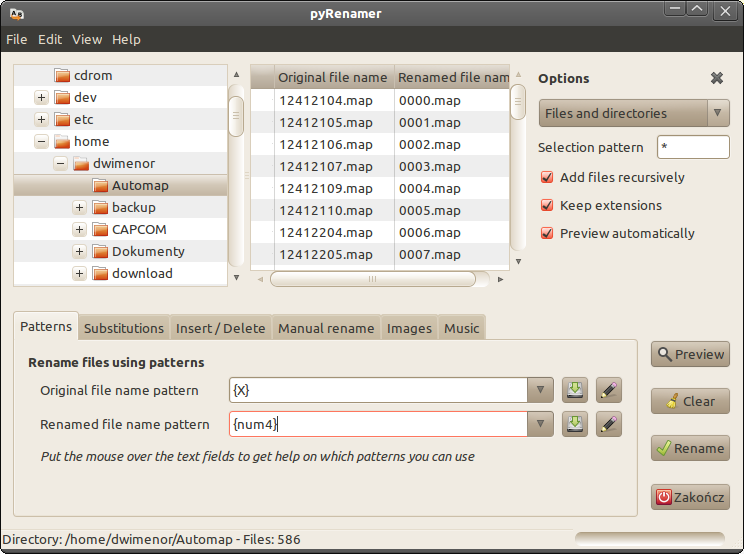Click the Renamed file name column header

coord(452,77)
